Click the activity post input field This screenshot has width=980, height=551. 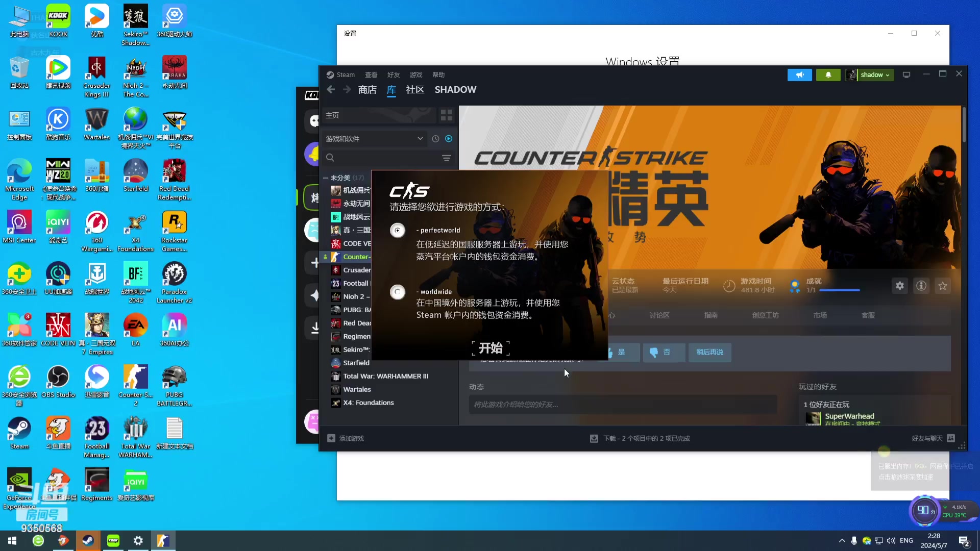click(x=623, y=405)
